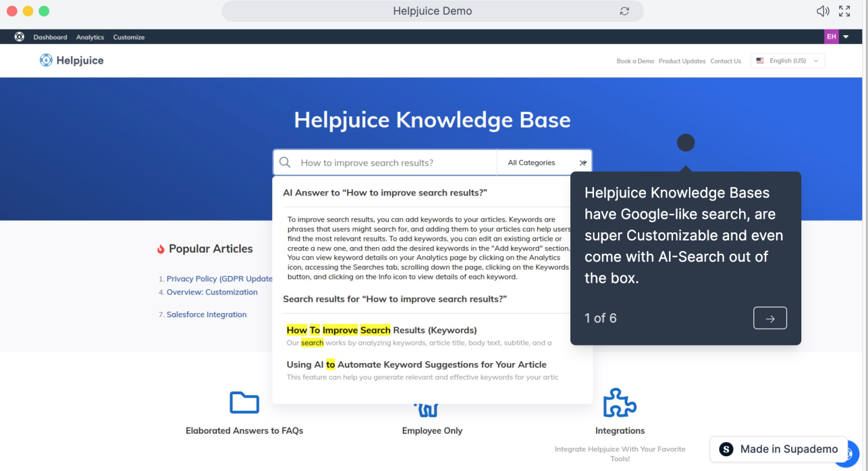Open the Analytics menu
Viewport: 868px width, 471px height.
pos(90,37)
